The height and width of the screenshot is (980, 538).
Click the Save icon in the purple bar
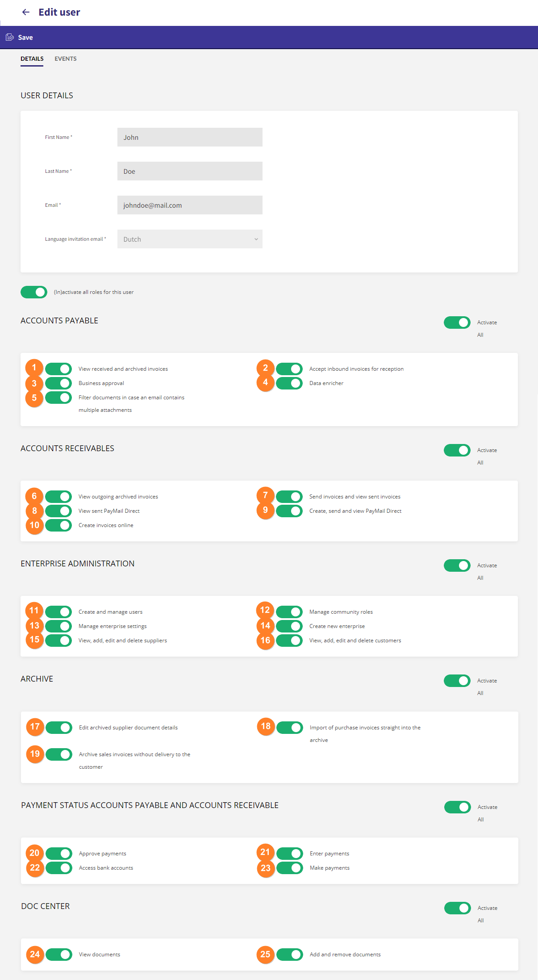click(x=10, y=37)
